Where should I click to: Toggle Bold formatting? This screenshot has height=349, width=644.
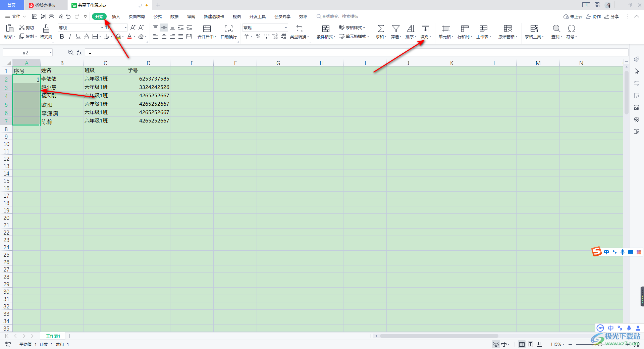(62, 36)
